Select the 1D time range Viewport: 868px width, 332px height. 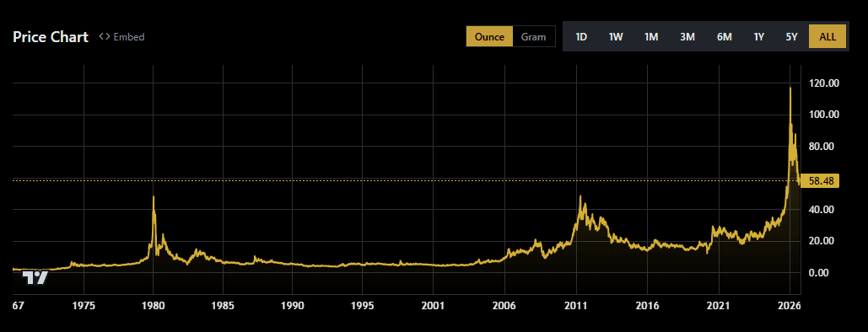point(580,37)
